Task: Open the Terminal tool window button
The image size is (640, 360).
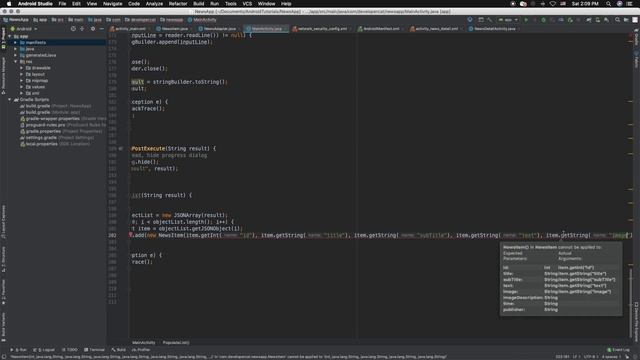Action: click(x=94, y=350)
